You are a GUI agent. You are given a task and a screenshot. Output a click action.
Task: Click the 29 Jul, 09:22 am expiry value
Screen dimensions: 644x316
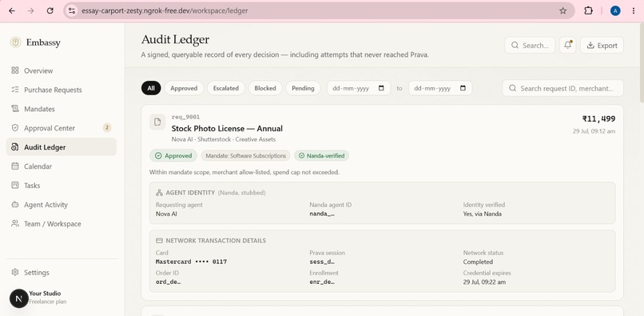tap(484, 282)
